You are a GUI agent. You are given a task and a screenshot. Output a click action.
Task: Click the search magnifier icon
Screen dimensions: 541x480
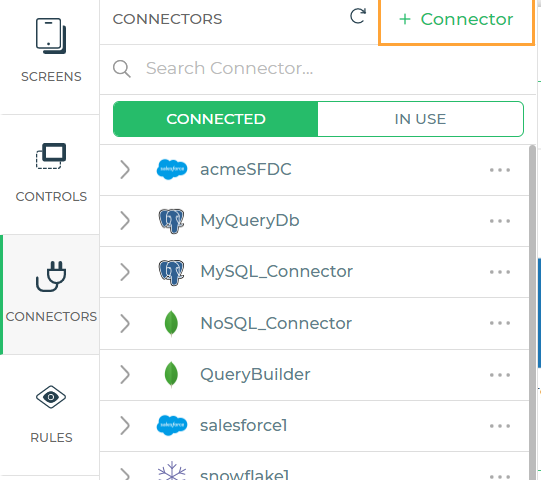122,68
